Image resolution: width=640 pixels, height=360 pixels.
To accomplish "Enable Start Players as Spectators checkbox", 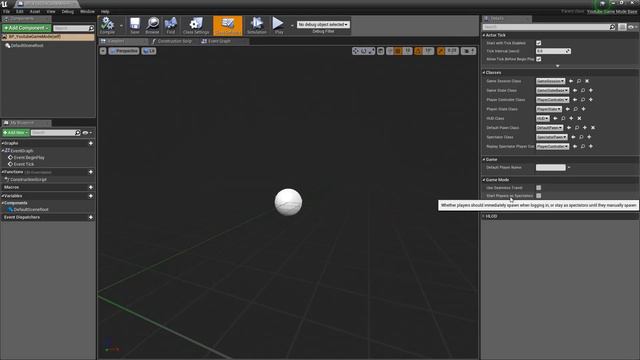I will (539, 196).
